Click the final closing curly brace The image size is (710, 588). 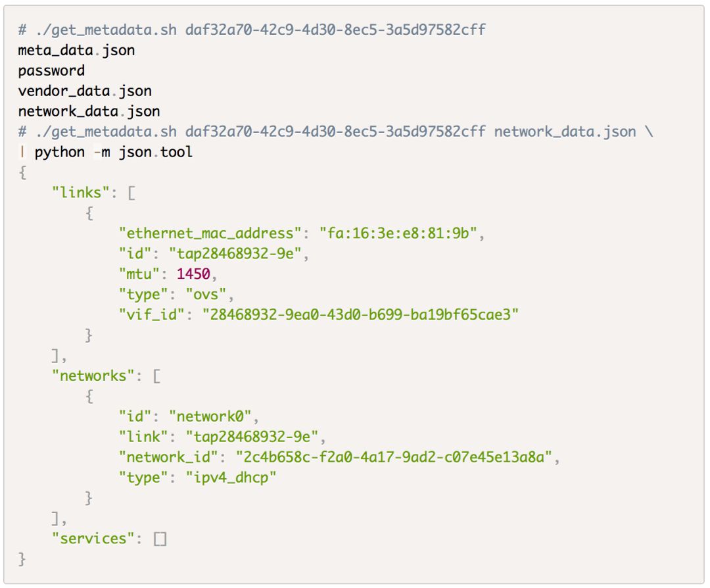point(22,559)
